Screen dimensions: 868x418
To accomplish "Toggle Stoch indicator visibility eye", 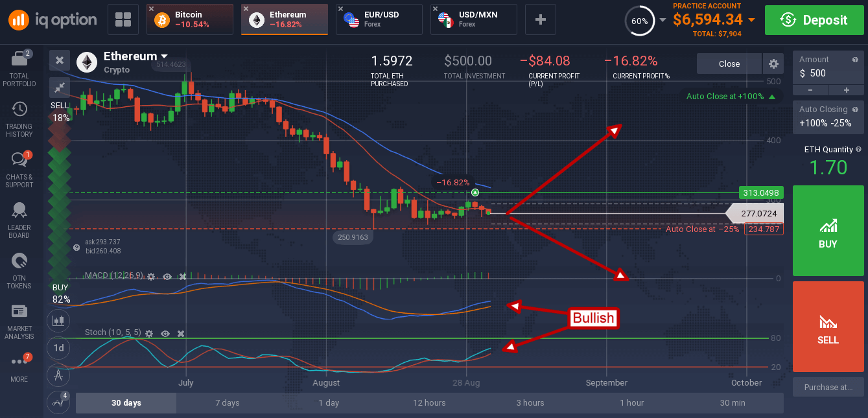I will click(165, 333).
